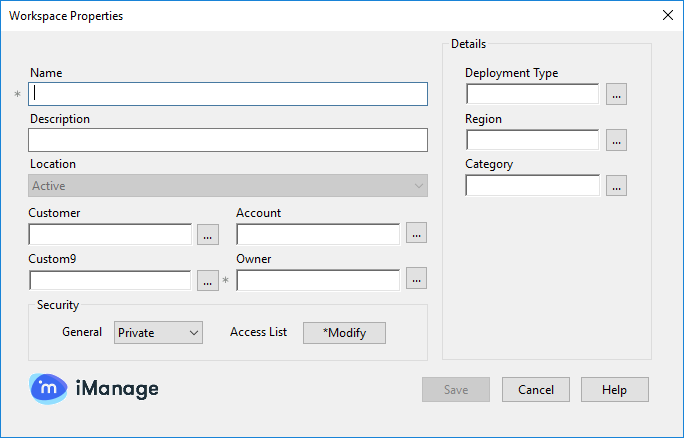The width and height of the screenshot is (684, 438).
Task: Open the Category browse ellipsis button
Action: (616, 186)
